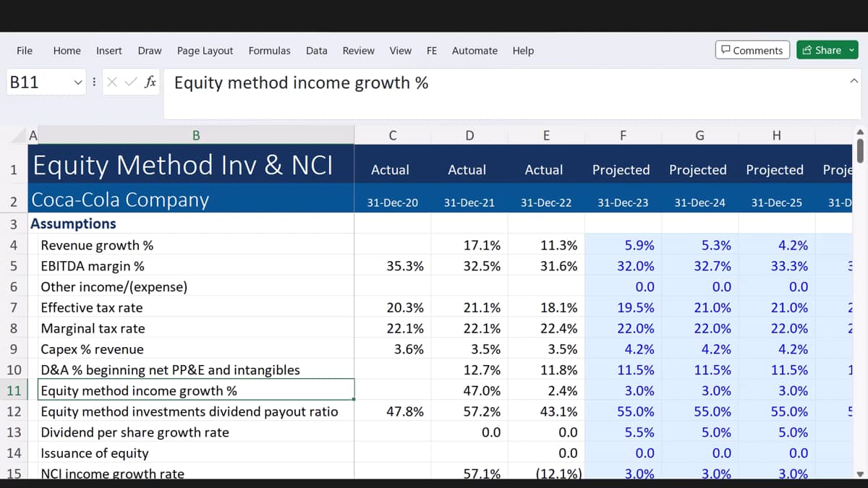Open the File menu
The width and height of the screenshot is (868, 488).
(25, 51)
